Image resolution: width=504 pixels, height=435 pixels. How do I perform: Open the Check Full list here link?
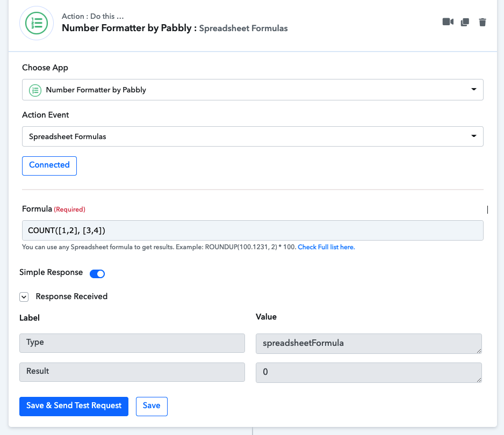click(326, 247)
